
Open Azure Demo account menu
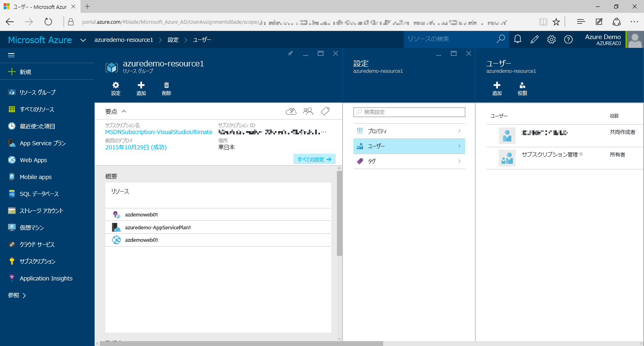tap(614, 39)
